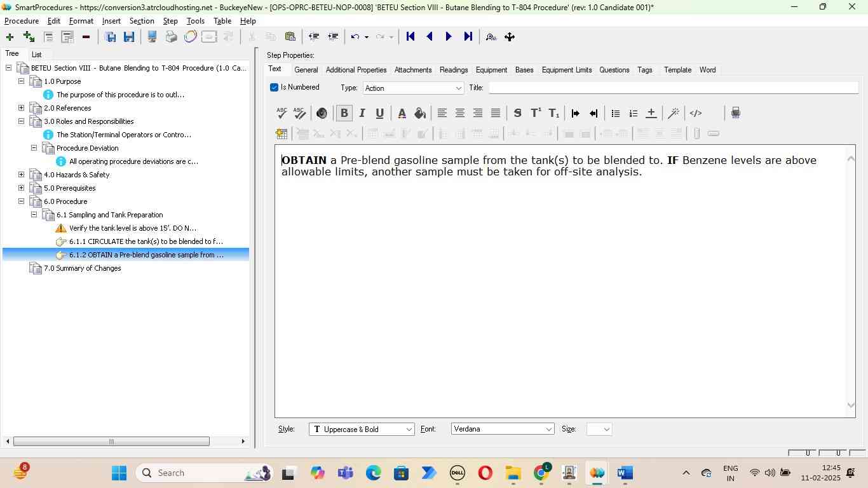Go to first step navigation icon
This screenshot has height=488, width=868.
(410, 37)
